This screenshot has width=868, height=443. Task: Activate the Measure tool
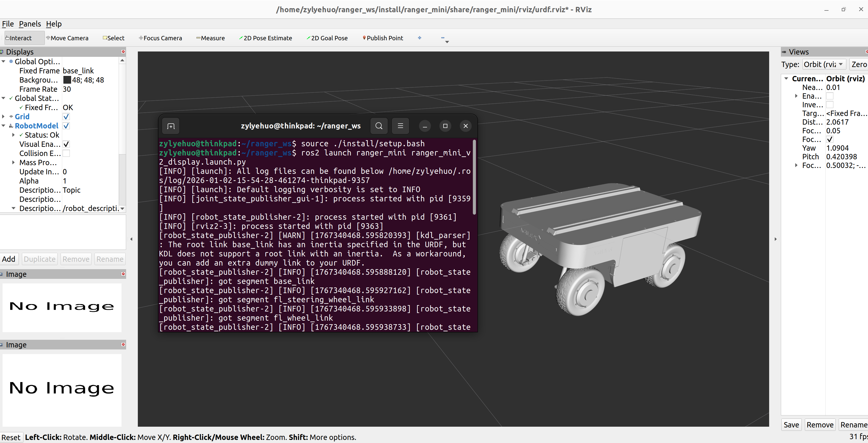pos(211,38)
